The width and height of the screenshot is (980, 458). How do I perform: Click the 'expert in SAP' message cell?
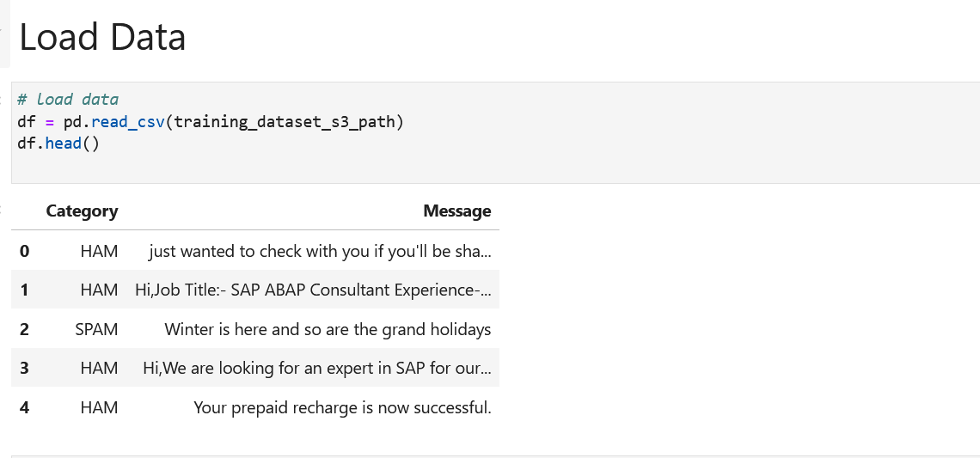pyautogui.click(x=317, y=369)
